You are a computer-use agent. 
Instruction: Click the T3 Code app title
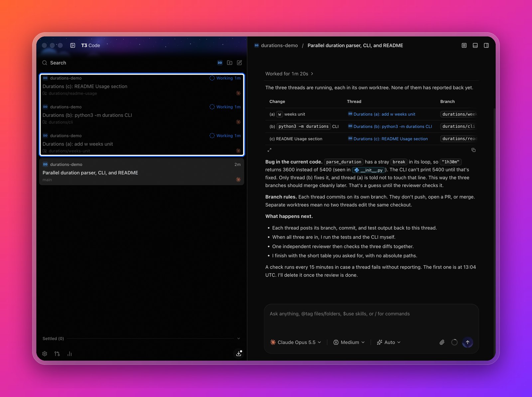click(x=90, y=45)
